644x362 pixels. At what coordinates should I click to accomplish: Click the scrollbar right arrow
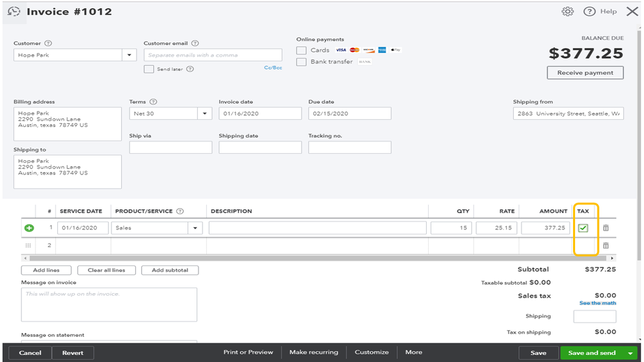[612, 258]
